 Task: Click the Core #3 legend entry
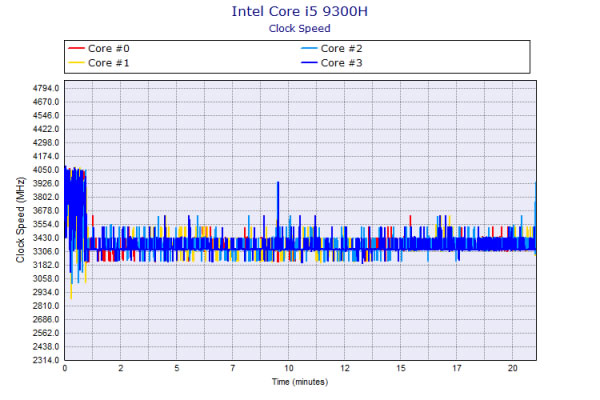tap(331, 63)
